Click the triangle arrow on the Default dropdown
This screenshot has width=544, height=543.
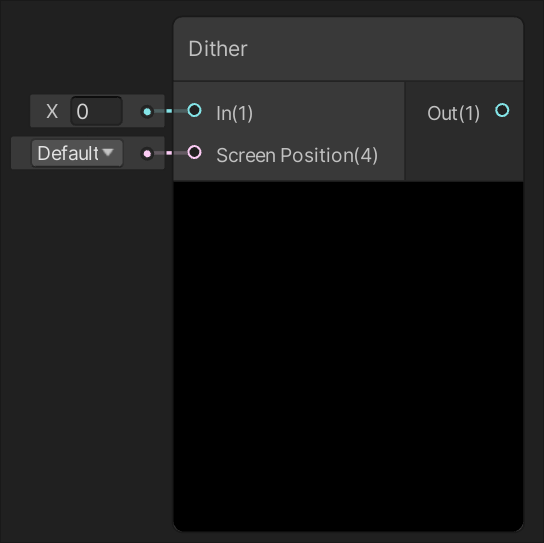click(108, 152)
